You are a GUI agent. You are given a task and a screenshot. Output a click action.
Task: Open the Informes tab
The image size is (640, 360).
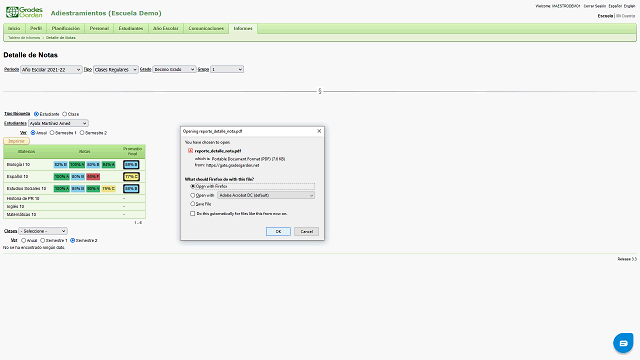click(243, 28)
